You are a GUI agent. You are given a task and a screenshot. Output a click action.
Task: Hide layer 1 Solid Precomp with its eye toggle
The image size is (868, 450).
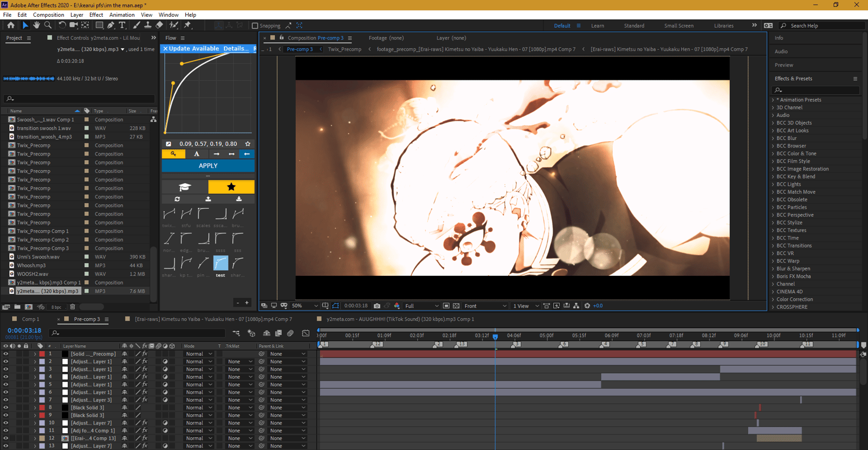point(6,354)
